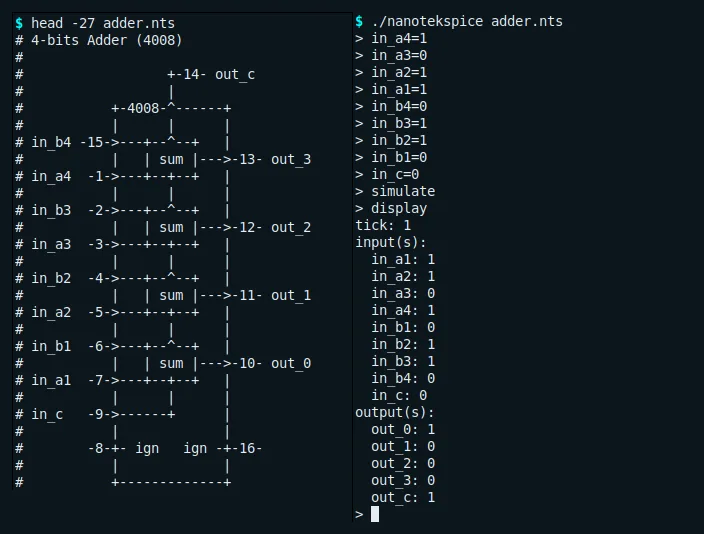
Task: Click the 'out_0' pin 10 label
Action: [291, 363]
